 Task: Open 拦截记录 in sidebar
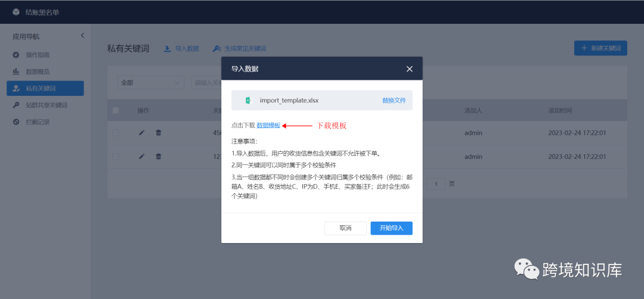pyautogui.click(x=38, y=122)
